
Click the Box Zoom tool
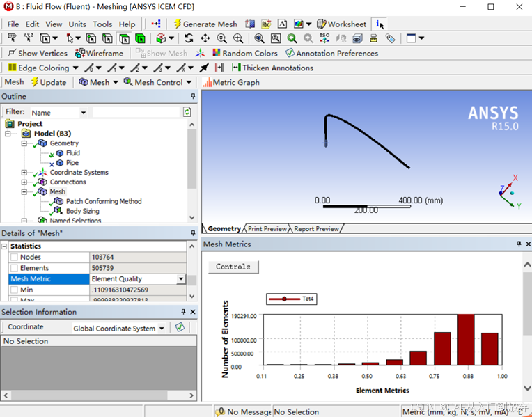pyautogui.click(x=238, y=38)
